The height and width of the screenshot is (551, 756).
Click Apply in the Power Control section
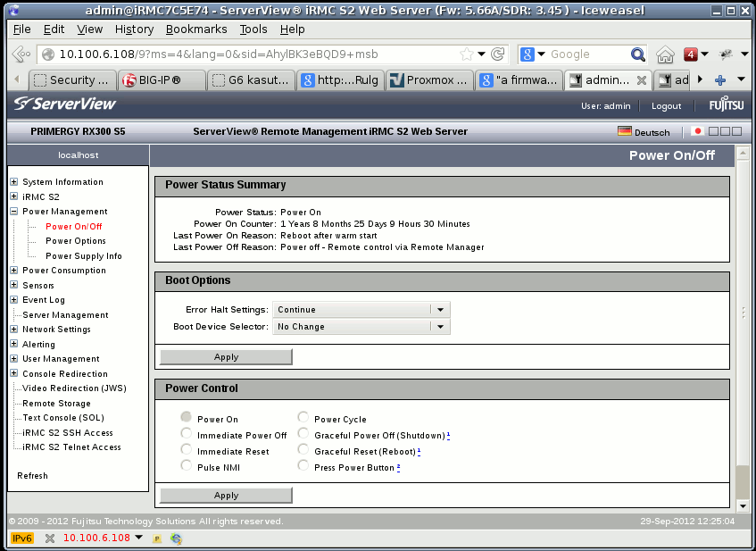coord(226,496)
